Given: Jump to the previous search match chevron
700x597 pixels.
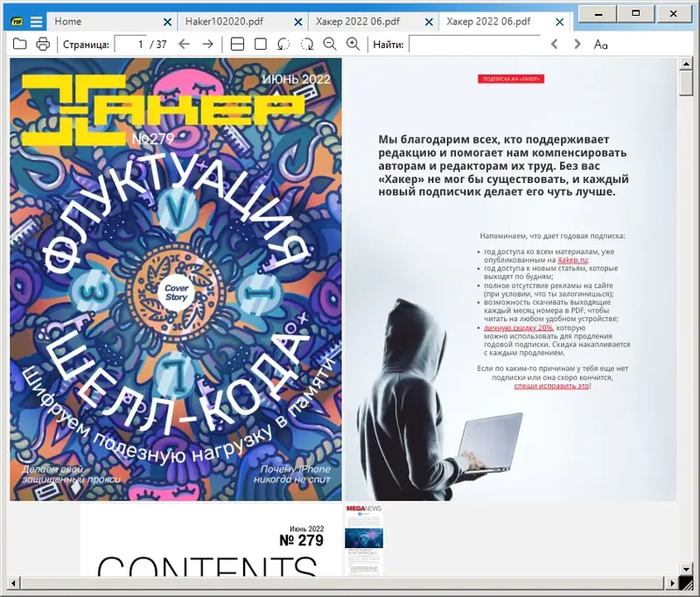Looking at the screenshot, I should pos(554,42).
